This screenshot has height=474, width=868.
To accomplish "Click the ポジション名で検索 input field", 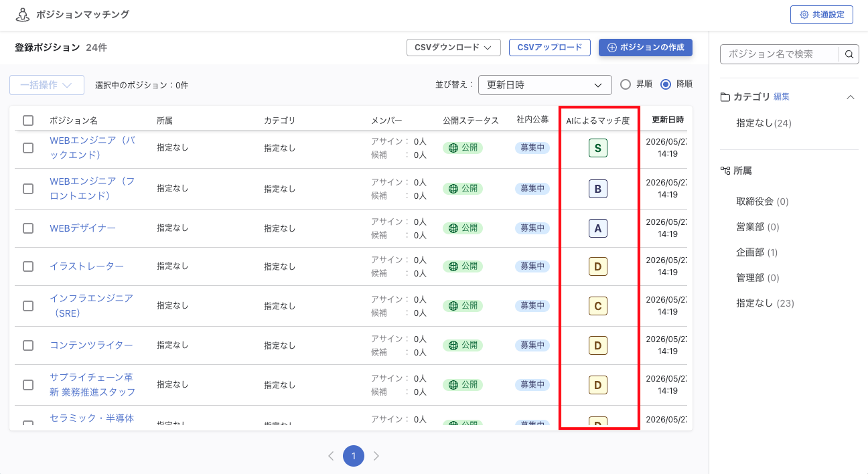I will point(780,55).
